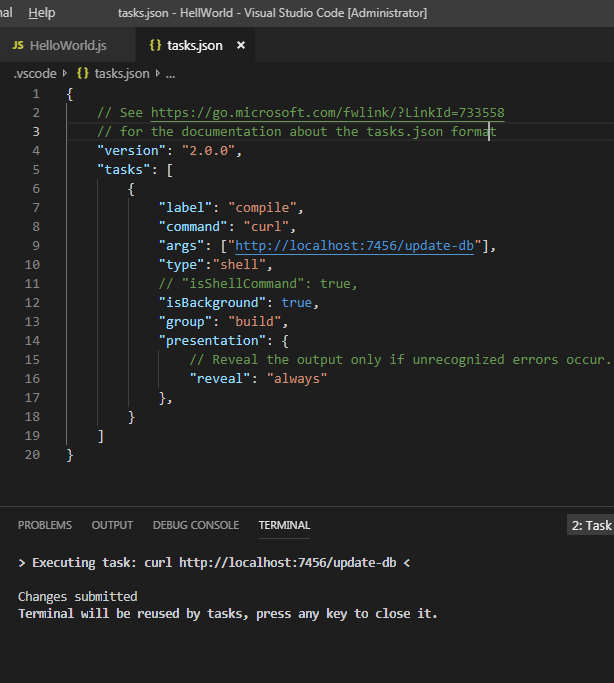Click the JS file icon on HelloWorld.js tab

coord(18,46)
